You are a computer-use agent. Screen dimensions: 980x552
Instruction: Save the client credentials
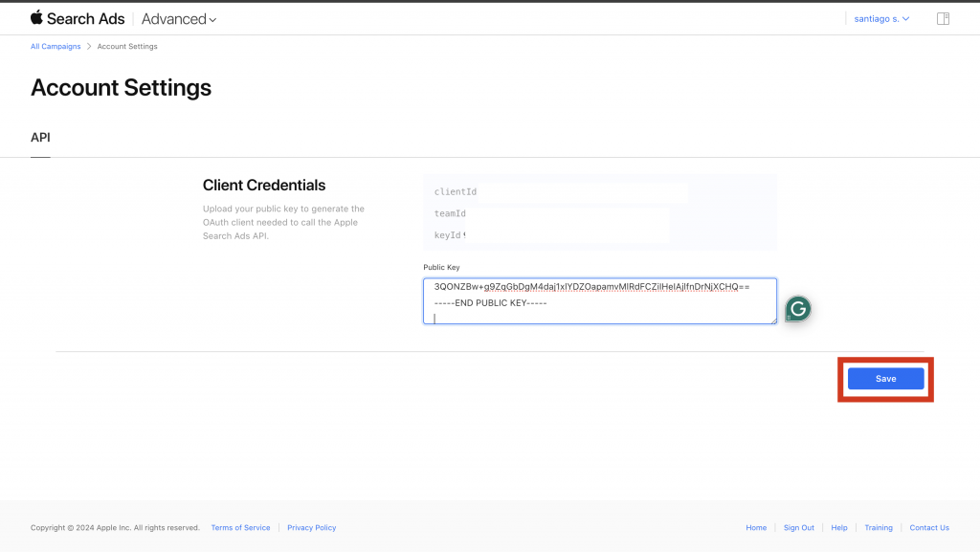(885, 379)
